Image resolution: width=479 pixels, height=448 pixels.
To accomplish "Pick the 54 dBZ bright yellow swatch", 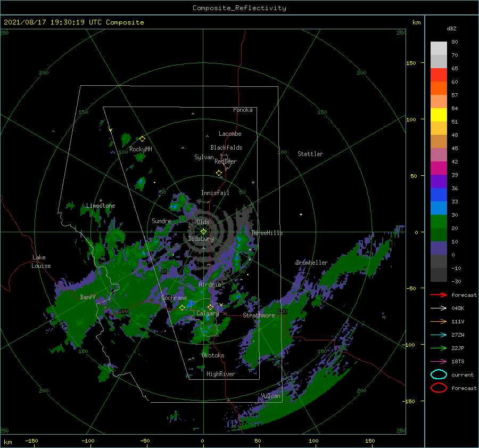I will (x=439, y=115).
